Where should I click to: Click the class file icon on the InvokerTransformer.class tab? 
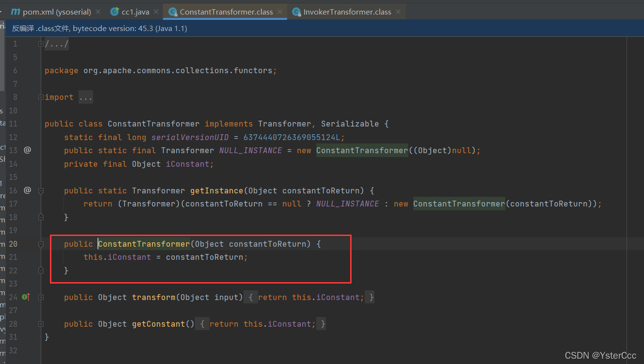click(x=296, y=12)
